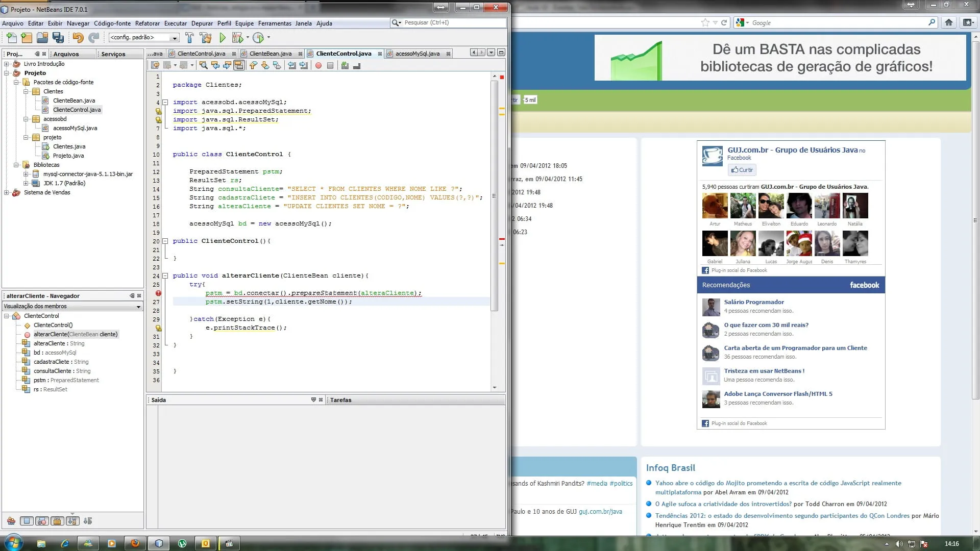The image size is (980, 551).
Task: Start macro recording with red circle icon
Action: tap(318, 65)
